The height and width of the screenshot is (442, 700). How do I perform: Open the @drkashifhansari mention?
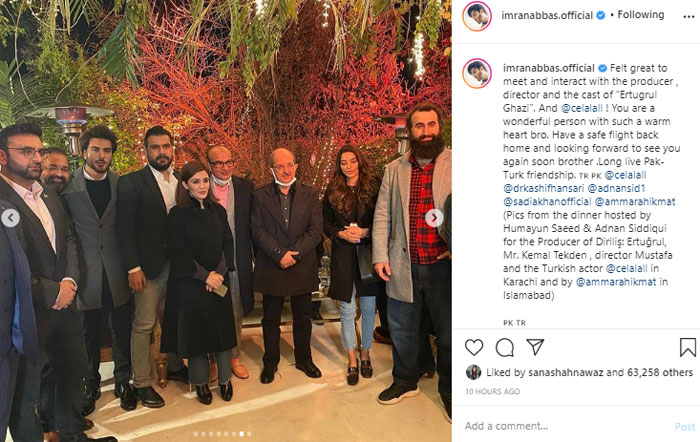[543, 188]
